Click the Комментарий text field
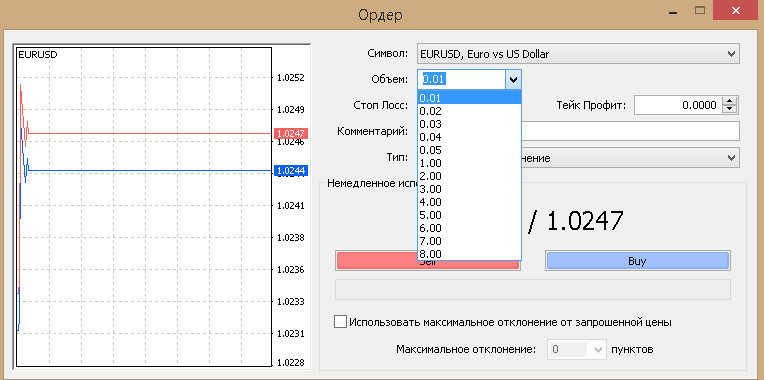Image resolution: width=764 pixels, height=380 pixels. [630, 131]
